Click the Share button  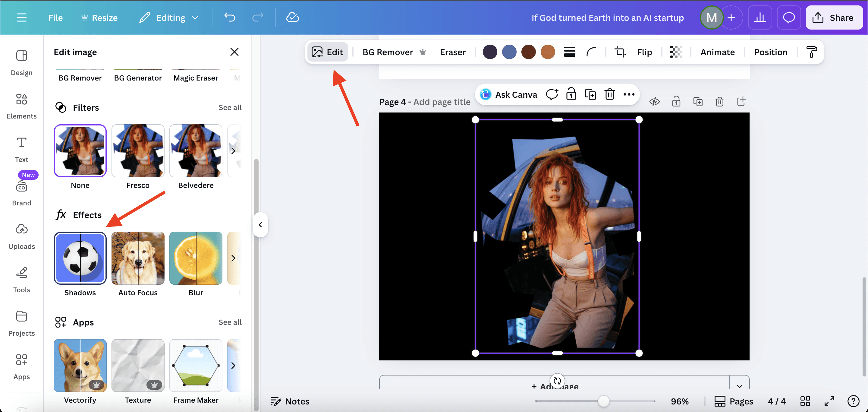(834, 17)
